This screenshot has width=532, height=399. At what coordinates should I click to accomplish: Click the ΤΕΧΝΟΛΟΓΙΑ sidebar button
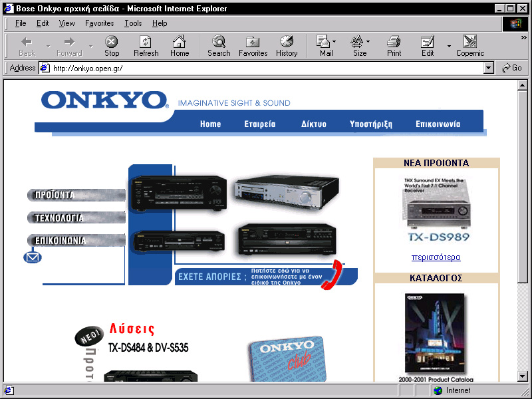pos(76,218)
